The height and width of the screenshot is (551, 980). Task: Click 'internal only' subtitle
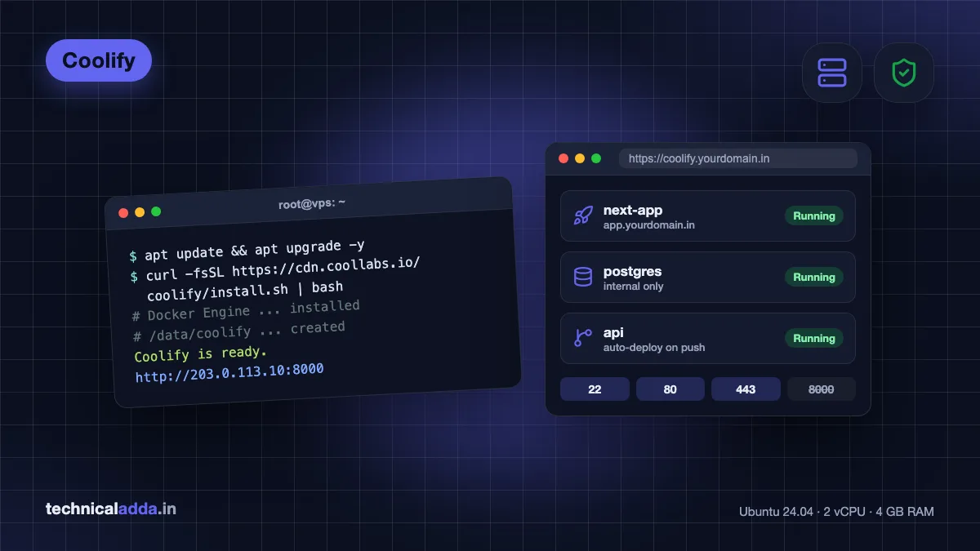coord(633,287)
